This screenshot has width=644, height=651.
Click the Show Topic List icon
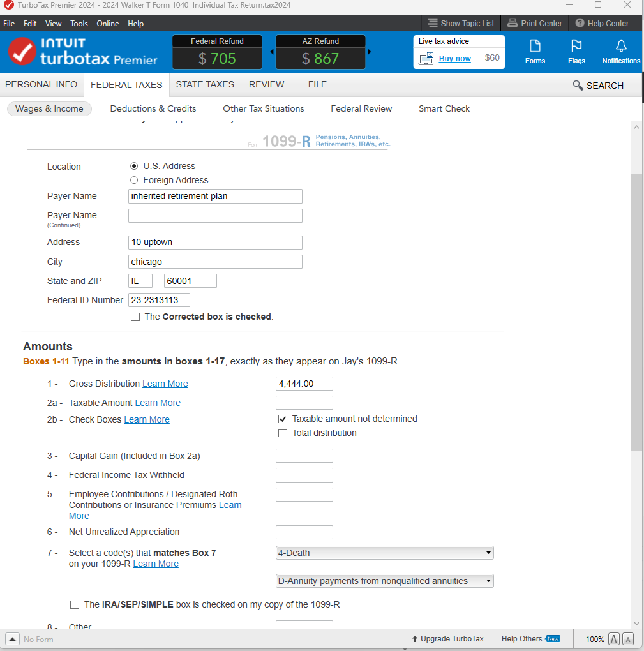point(432,23)
